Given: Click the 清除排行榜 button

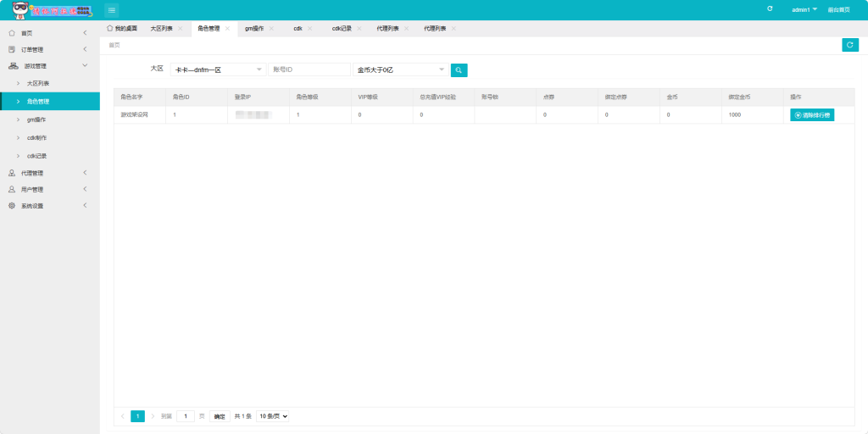Looking at the screenshot, I should pyautogui.click(x=811, y=115).
